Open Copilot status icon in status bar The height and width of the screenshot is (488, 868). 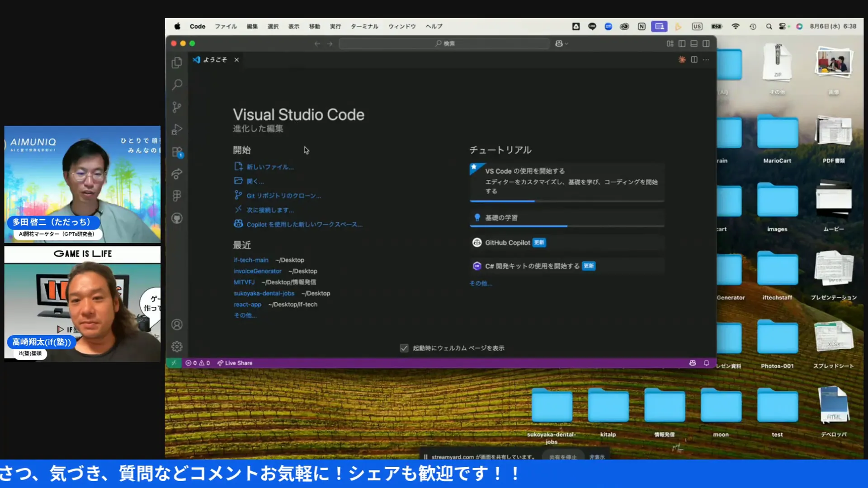[x=692, y=363]
